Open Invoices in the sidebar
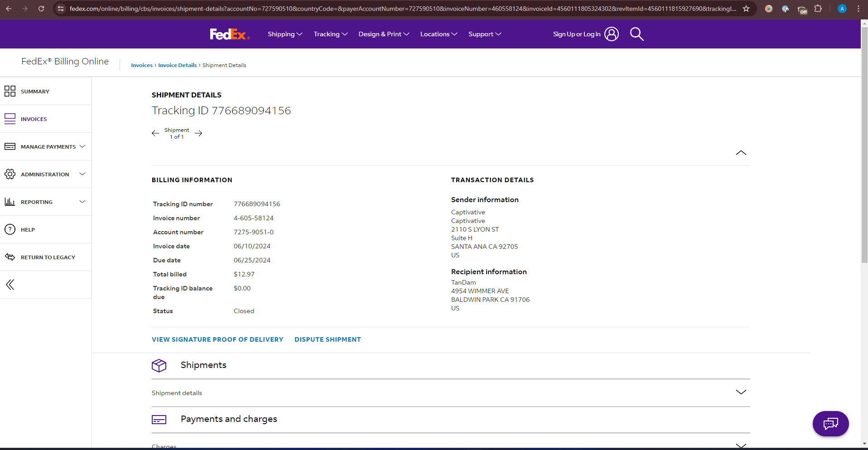This screenshot has height=450, width=868. (x=34, y=119)
